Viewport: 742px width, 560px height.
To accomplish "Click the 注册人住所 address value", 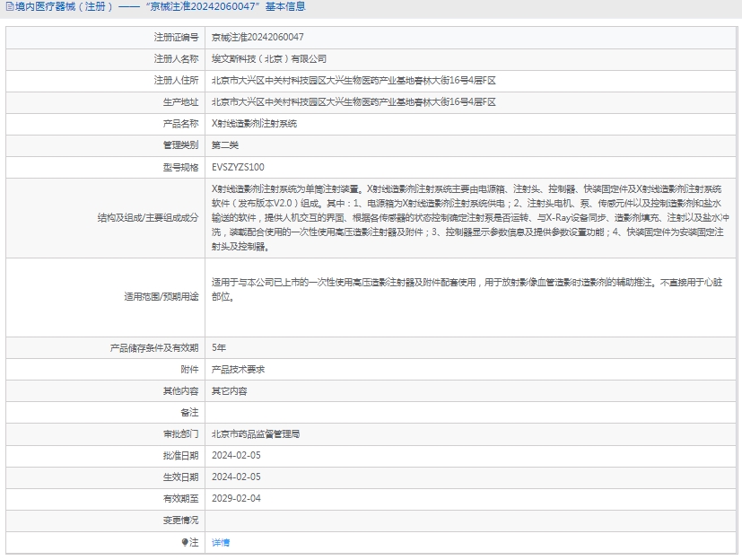I will (354, 80).
